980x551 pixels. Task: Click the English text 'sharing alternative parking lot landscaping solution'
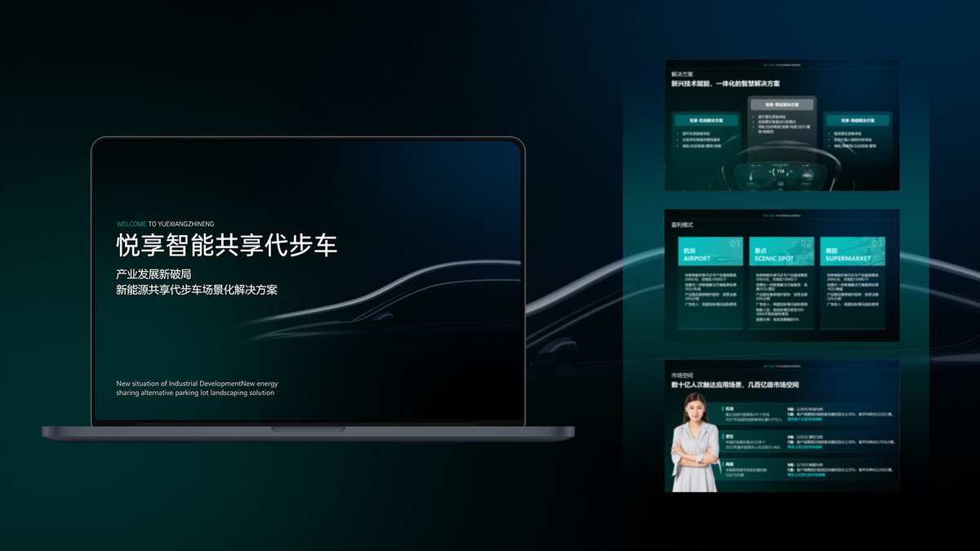[x=195, y=393]
